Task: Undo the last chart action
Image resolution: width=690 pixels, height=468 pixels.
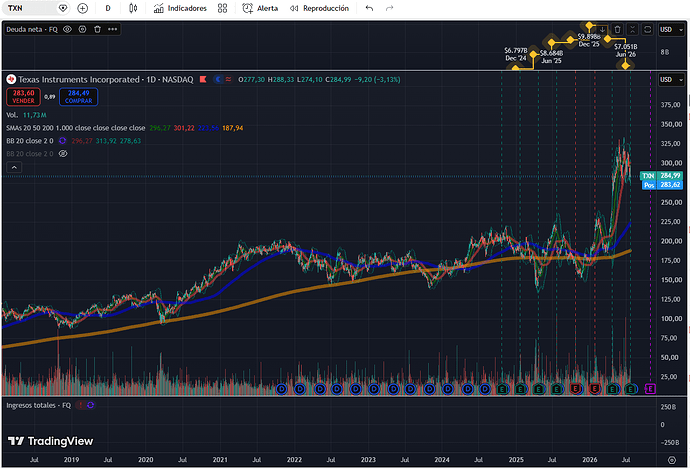Action: pos(369,8)
